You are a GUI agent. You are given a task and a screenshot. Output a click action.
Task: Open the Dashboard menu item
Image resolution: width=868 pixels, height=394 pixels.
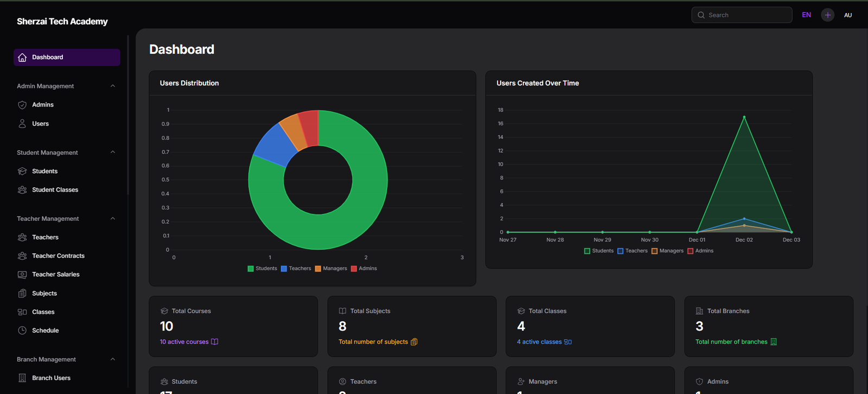pyautogui.click(x=67, y=58)
